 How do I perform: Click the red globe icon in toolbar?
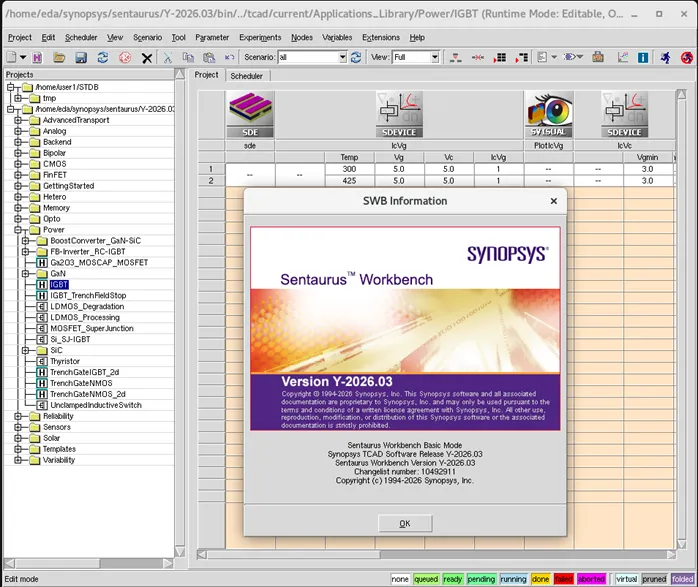coord(687,57)
